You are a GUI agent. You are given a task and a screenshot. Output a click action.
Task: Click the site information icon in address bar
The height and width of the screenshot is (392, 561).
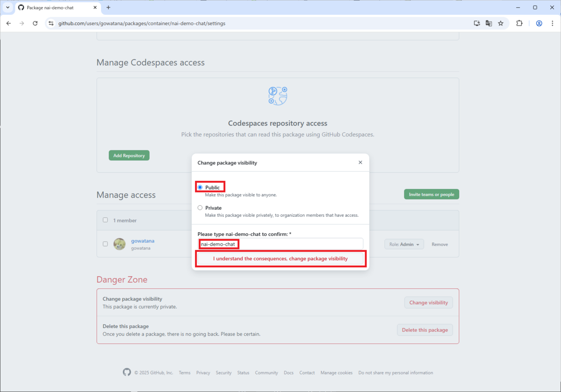[x=51, y=23]
